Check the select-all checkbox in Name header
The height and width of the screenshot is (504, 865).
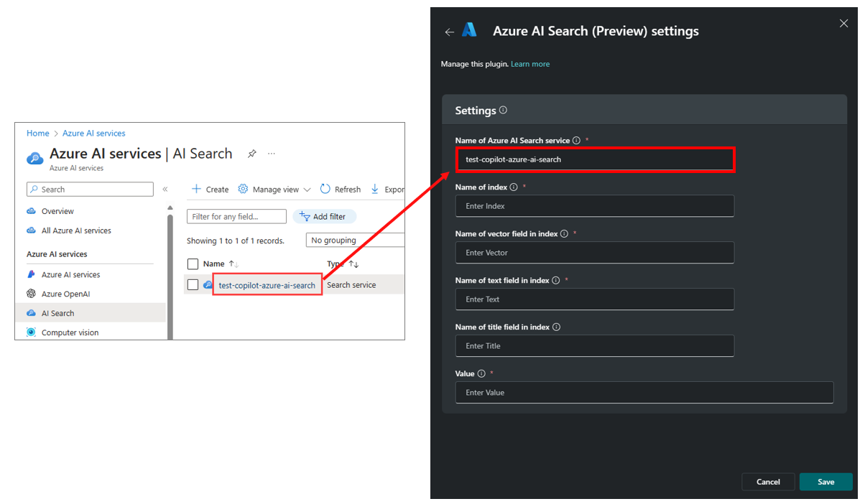coord(193,263)
